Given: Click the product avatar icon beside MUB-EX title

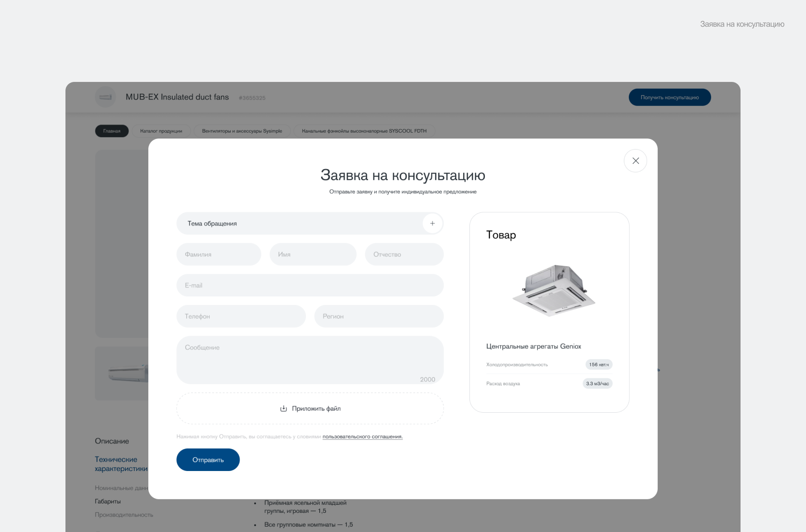Looking at the screenshot, I should click(x=106, y=97).
